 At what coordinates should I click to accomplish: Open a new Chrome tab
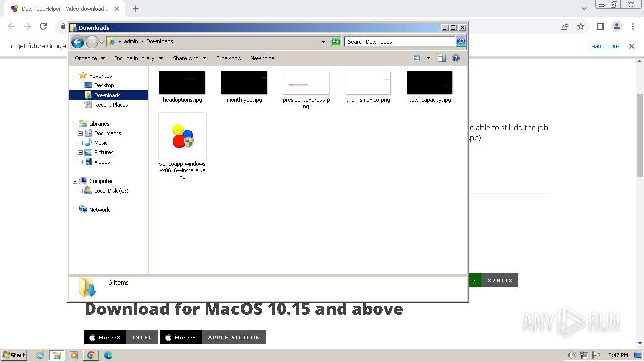[135, 9]
